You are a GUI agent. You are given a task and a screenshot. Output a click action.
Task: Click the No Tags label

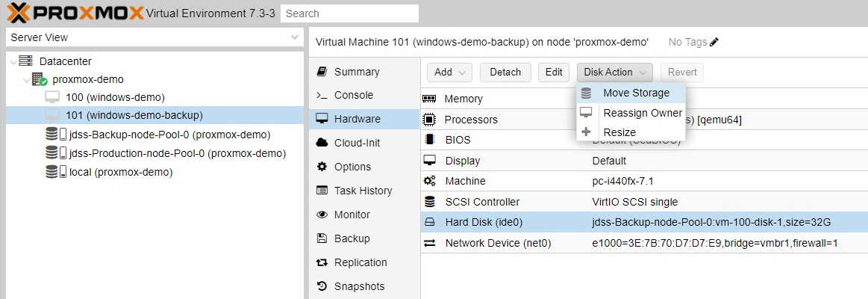coord(687,42)
